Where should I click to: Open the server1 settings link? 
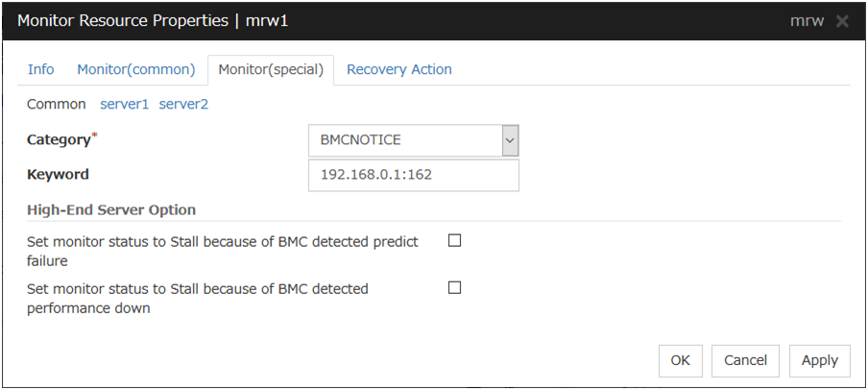click(125, 104)
